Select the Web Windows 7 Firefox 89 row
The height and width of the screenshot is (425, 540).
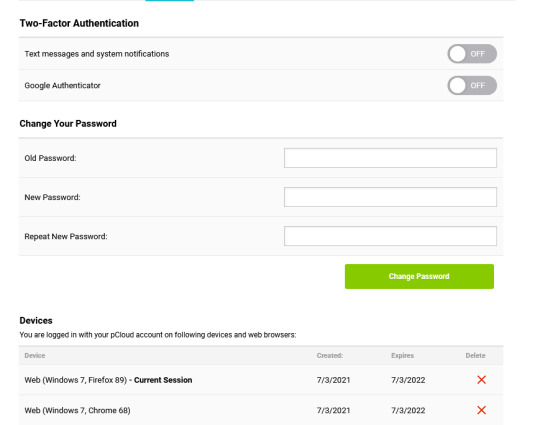(261, 380)
